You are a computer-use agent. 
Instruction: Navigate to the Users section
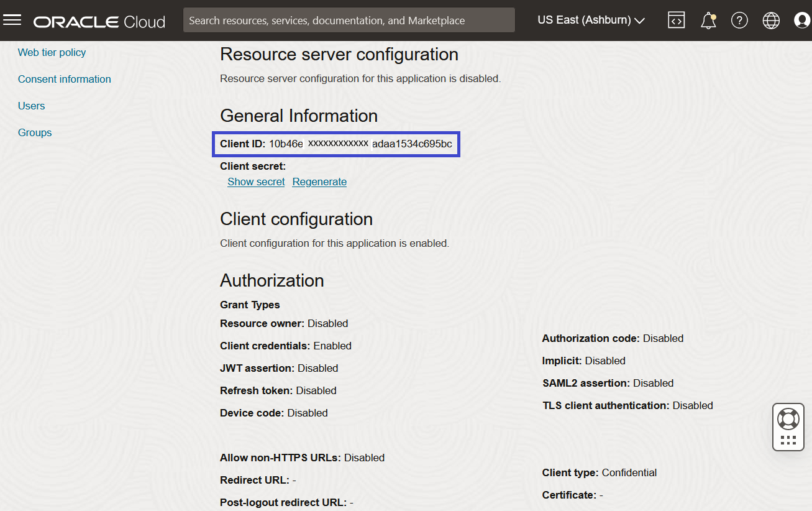[31, 106]
